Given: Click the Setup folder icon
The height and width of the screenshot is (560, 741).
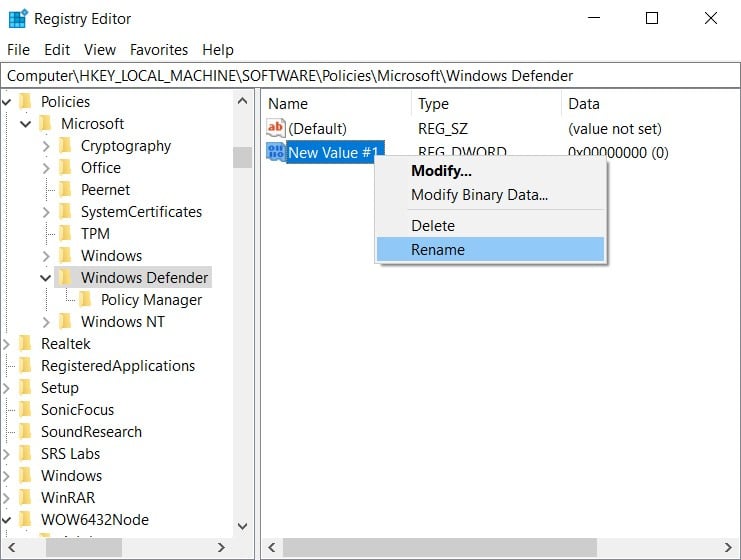Looking at the screenshot, I should point(26,387).
